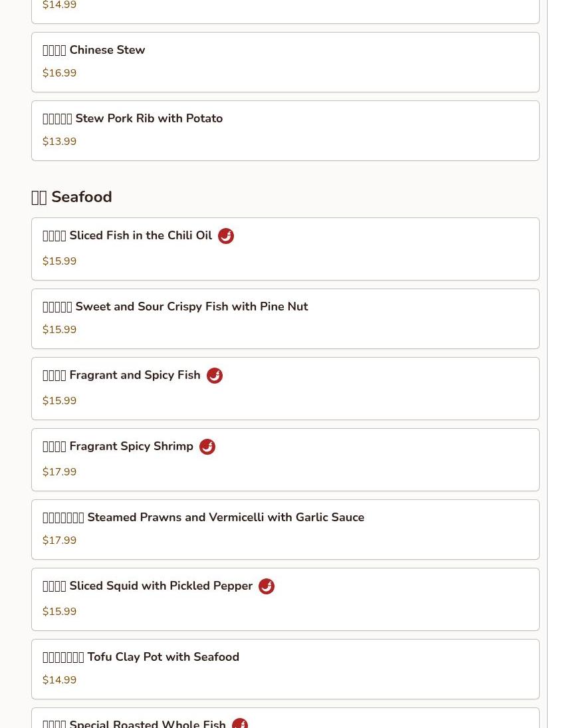
Task: Open Steamed Prawns and Vermicelli with Garlic Sauce
Action: 203,517
